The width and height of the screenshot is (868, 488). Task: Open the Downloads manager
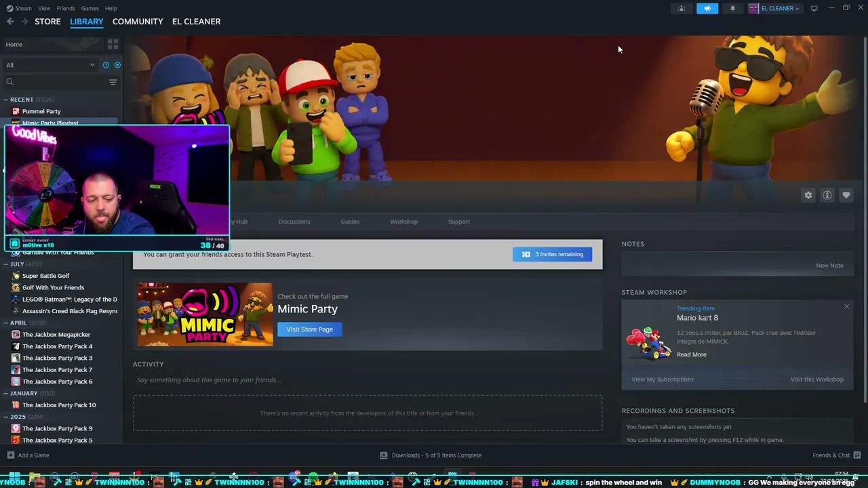click(x=431, y=455)
